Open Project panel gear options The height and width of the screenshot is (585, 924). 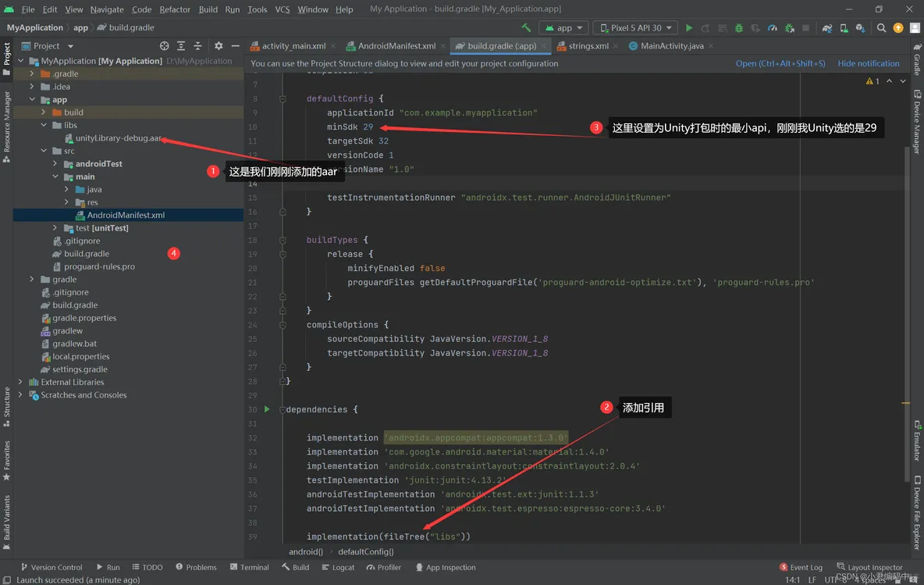219,45
